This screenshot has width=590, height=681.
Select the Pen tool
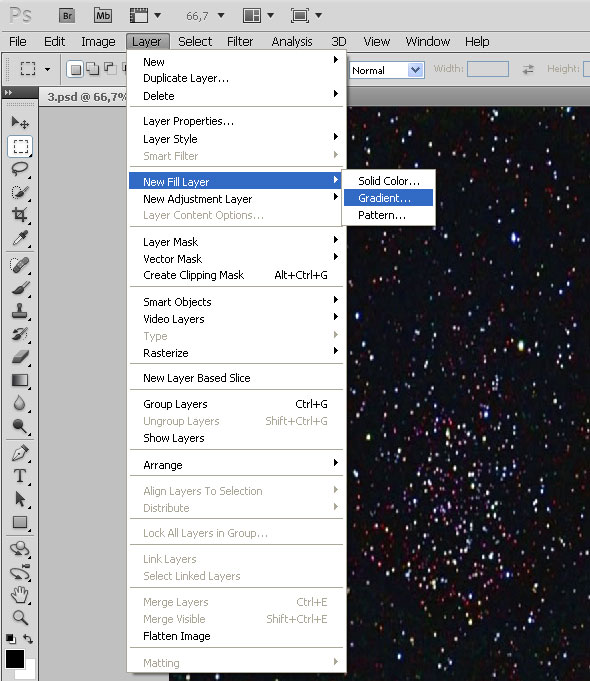(x=20, y=453)
